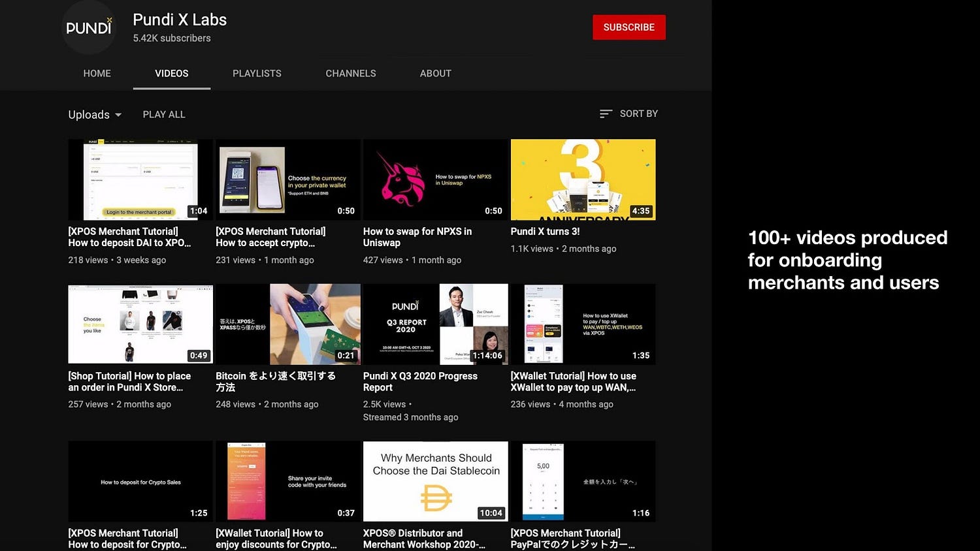The width and height of the screenshot is (980, 551).
Task: Play the PayPal tutorial thumbnail with keypad
Action: (583, 482)
